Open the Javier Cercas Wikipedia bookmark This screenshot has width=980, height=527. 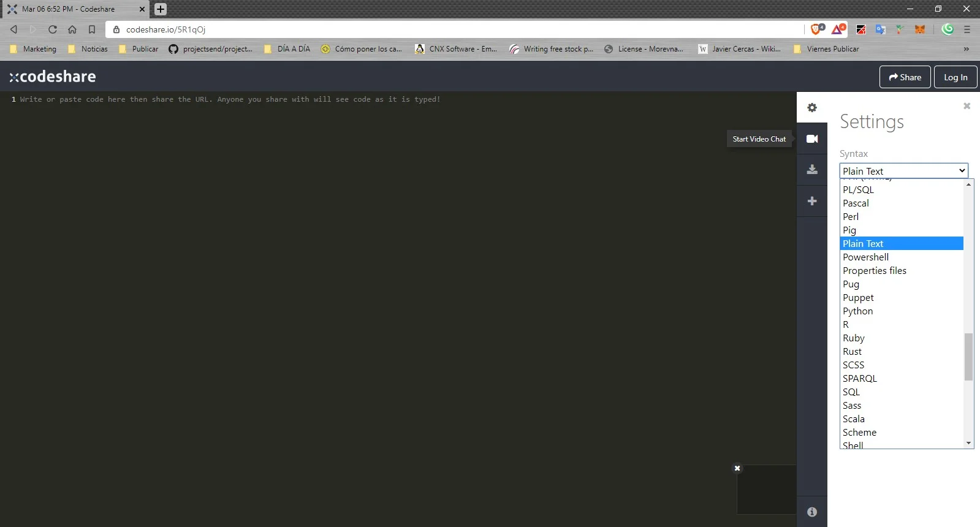740,49
